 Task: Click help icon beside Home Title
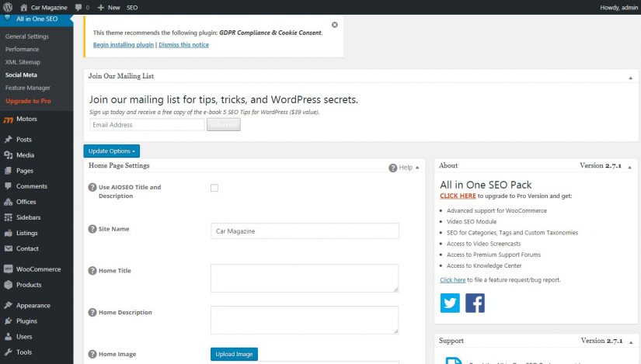click(x=92, y=271)
